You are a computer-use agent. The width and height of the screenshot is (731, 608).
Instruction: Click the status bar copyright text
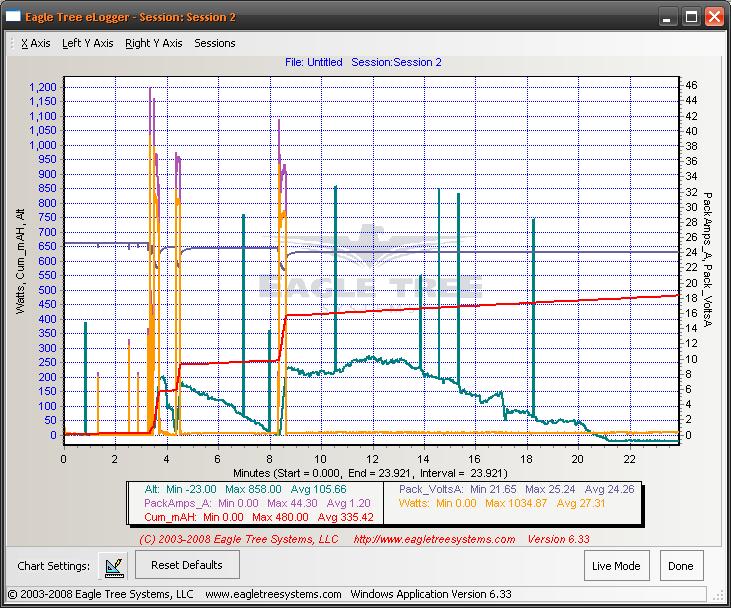[x=100, y=594]
